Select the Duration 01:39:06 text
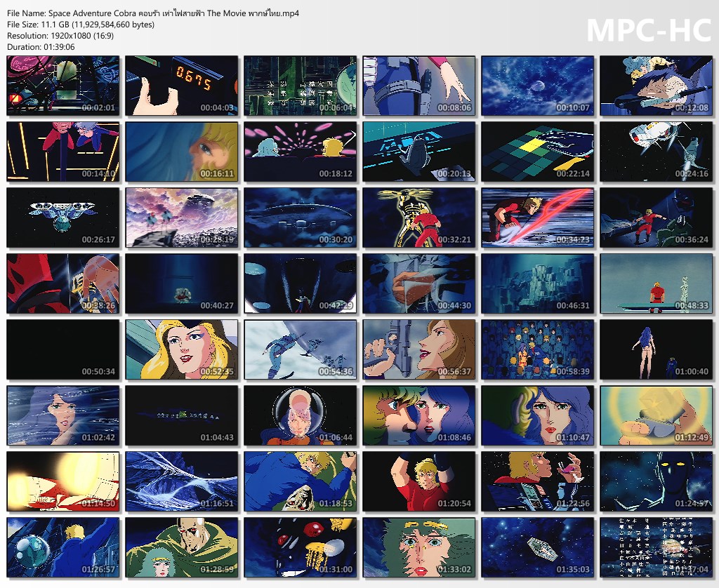The width and height of the screenshot is (719, 588). click(x=41, y=47)
